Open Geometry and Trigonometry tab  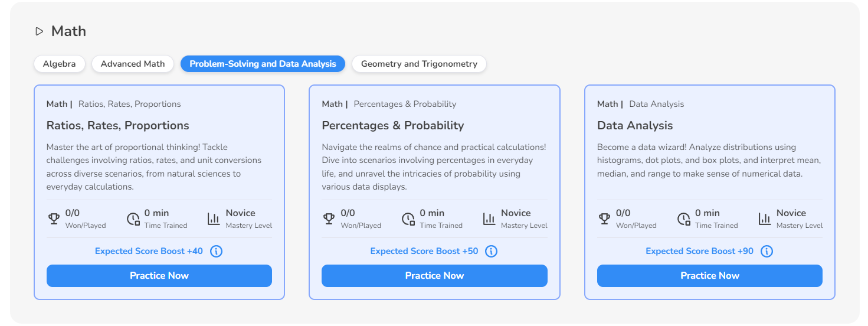419,64
